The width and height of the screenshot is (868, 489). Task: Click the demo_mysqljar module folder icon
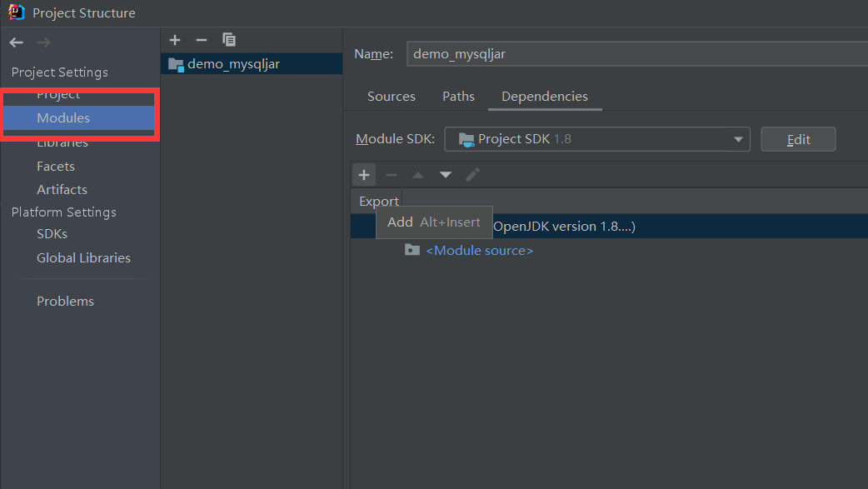tap(176, 64)
